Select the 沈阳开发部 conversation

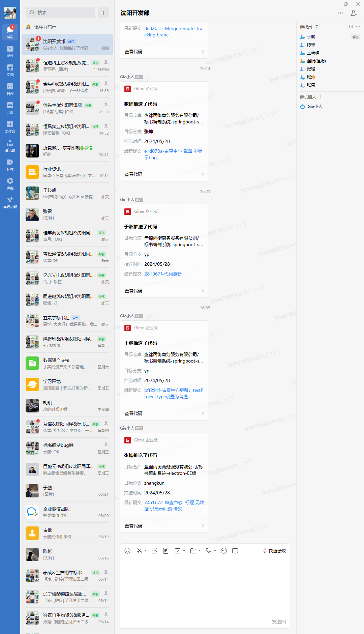(x=67, y=45)
